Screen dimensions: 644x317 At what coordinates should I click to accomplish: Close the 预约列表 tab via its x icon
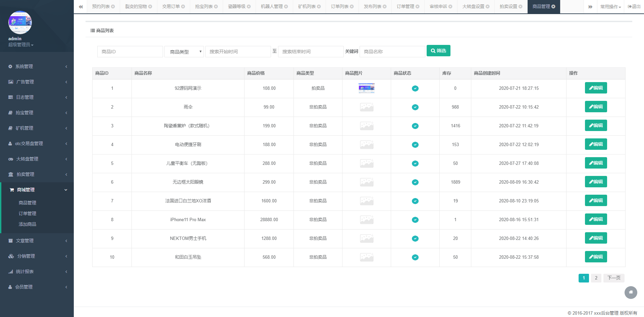pos(113,6)
